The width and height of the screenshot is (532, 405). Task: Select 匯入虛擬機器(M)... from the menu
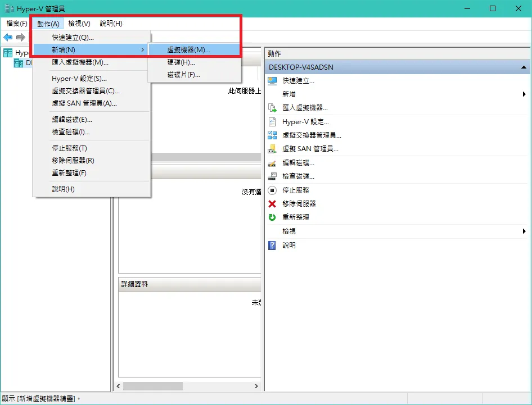tap(92, 62)
